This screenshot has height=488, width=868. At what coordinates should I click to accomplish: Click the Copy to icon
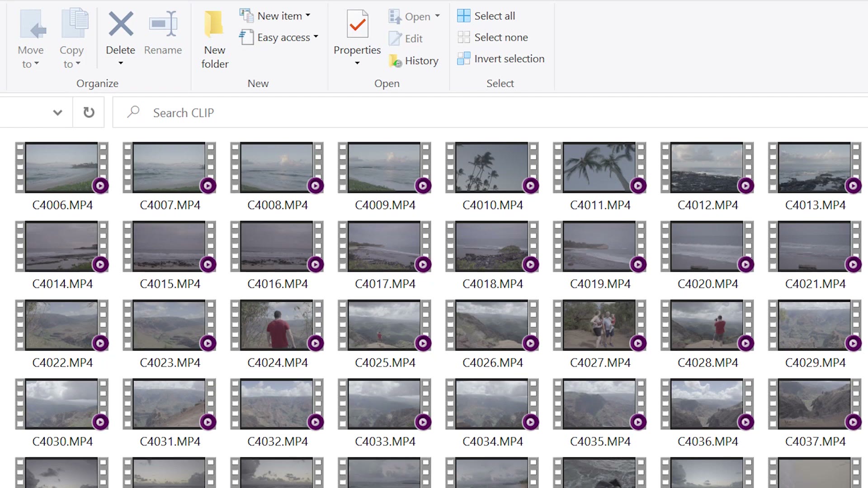pos(75,23)
